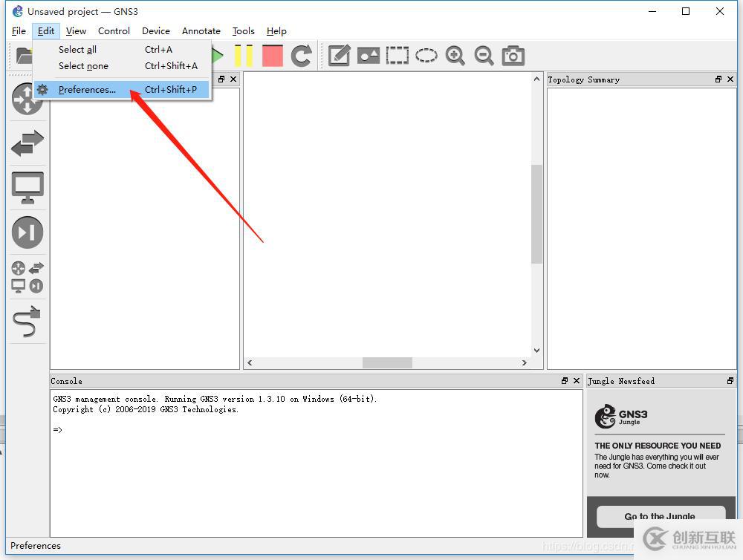Maximize the GNS3 window
The image size is (743, 560).
(x=686, y=11)
